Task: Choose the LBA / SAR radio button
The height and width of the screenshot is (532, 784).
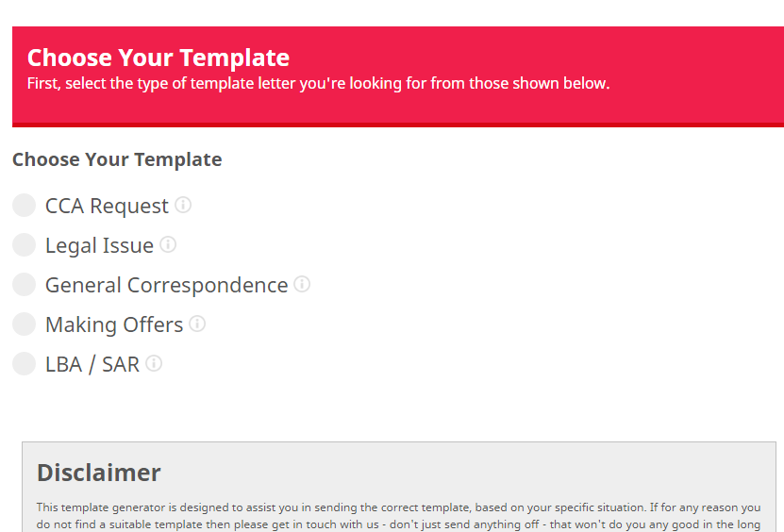Action: coord(24,363)
